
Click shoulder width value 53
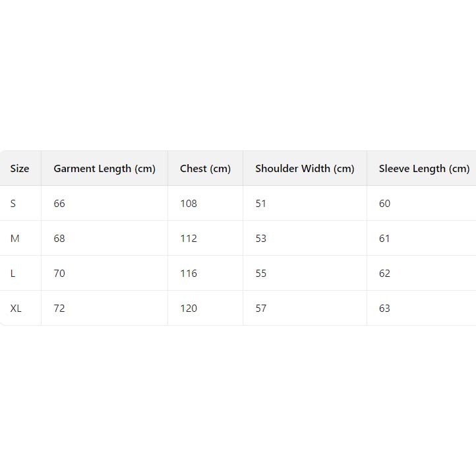pos(261,239)
